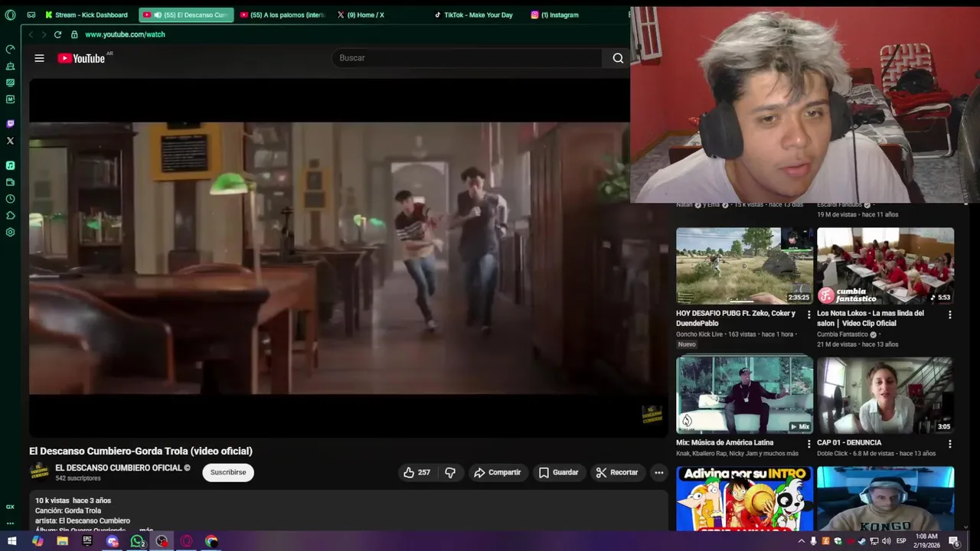Open CAP 01 - DENUNCIA thumbnail
Viewport: 980px width, 551px height.
[x=885, y=395]
